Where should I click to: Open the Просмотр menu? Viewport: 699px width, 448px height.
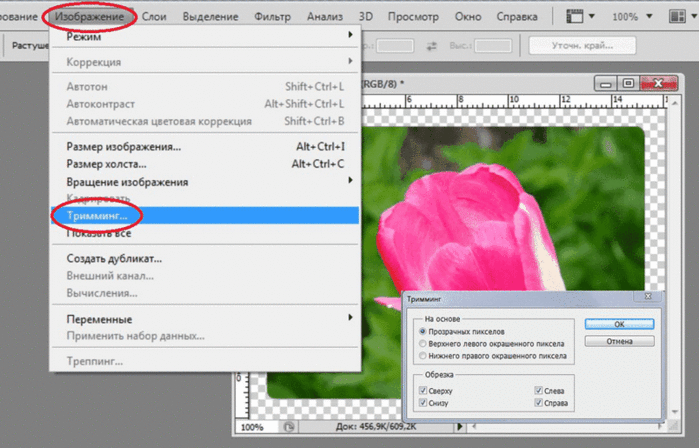click(413, 16)
